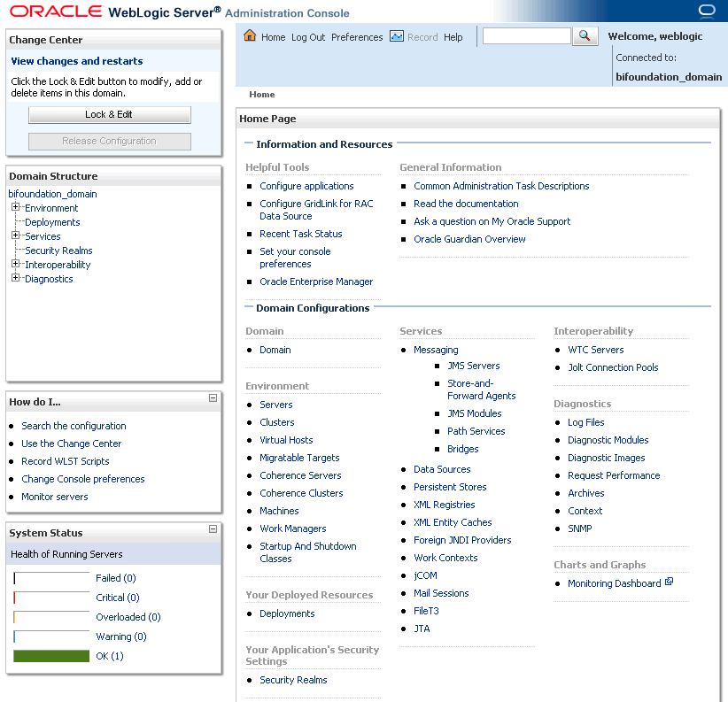Viewport: 728px width, 702px height.
Task: Click the Home house icon
Action: tap(250, 35)
